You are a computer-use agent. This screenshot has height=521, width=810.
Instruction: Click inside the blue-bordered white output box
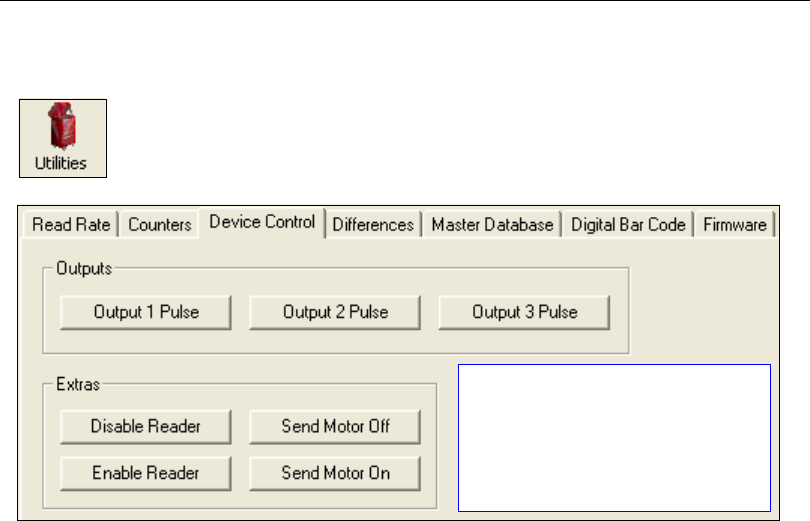(614, 437)
